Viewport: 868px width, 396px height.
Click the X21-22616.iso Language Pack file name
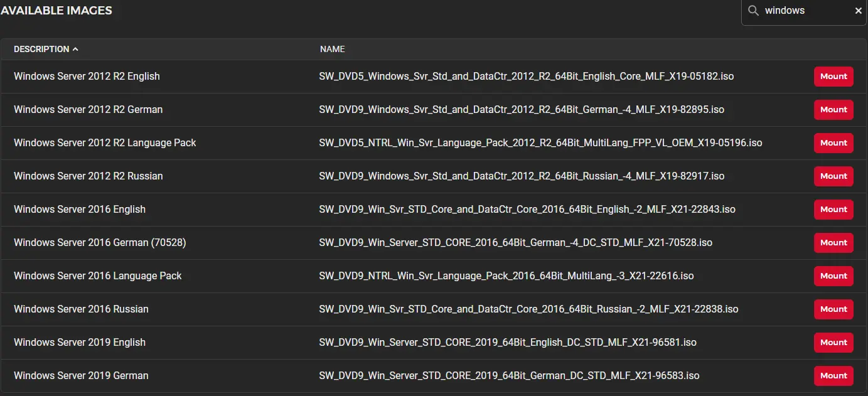[x=506, y=276]
